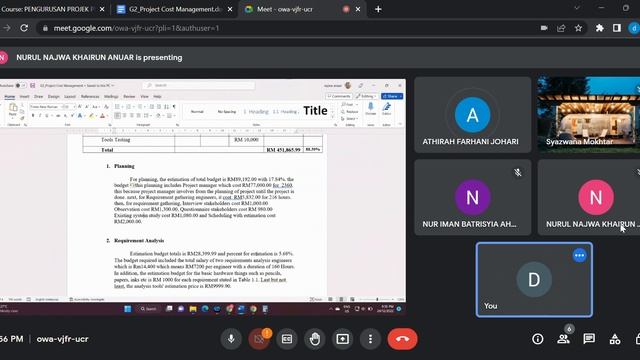The image size is (640, 360).
Task: Open options on your own tile
Action: [579, 256]
